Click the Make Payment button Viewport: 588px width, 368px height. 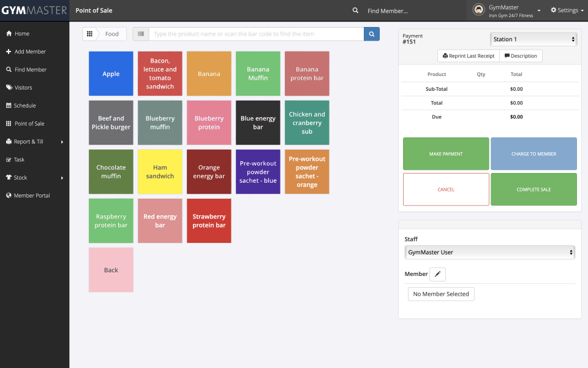(445, 153)
